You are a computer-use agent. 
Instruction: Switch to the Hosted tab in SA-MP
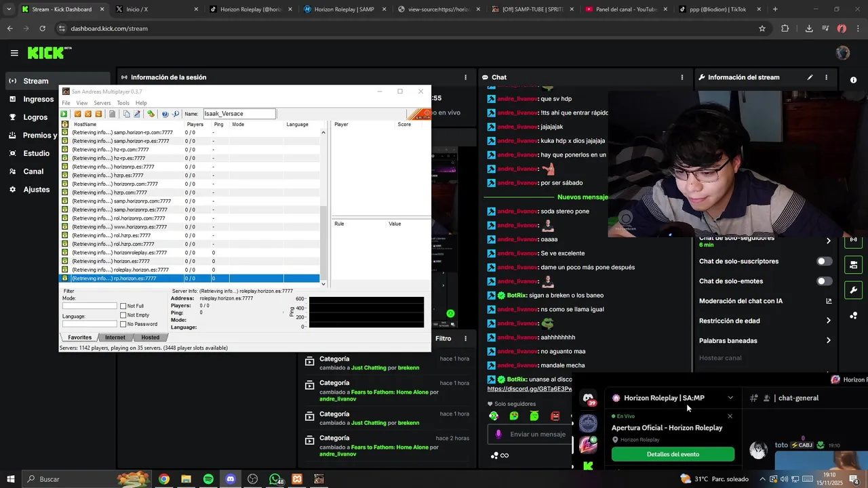tap(150, 338)
